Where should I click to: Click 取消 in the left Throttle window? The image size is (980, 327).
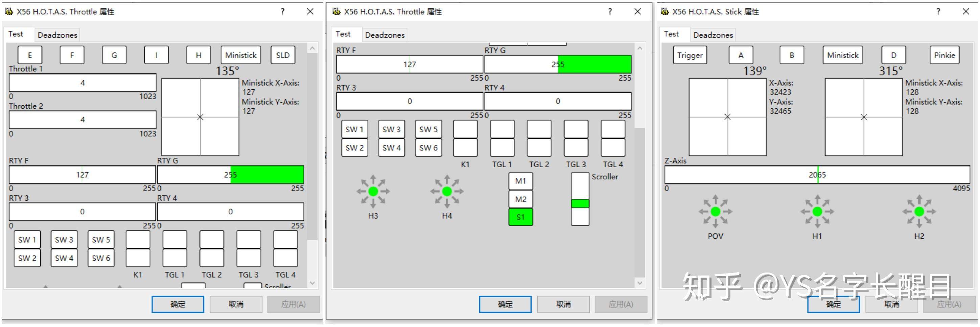click(236, 305)
